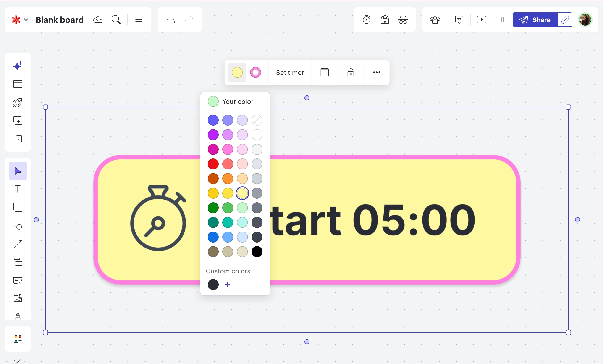
Task: Toggle private mode incognito icon
Action: click(403, 20)
